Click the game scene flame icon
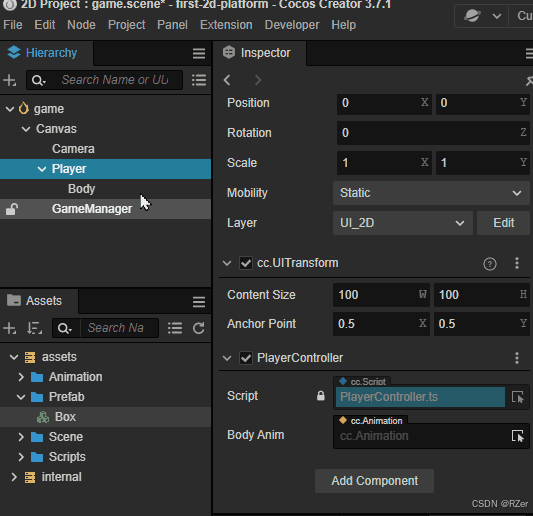Image resolution: width=533 pixels, height=516 pixels. (24, 109)
